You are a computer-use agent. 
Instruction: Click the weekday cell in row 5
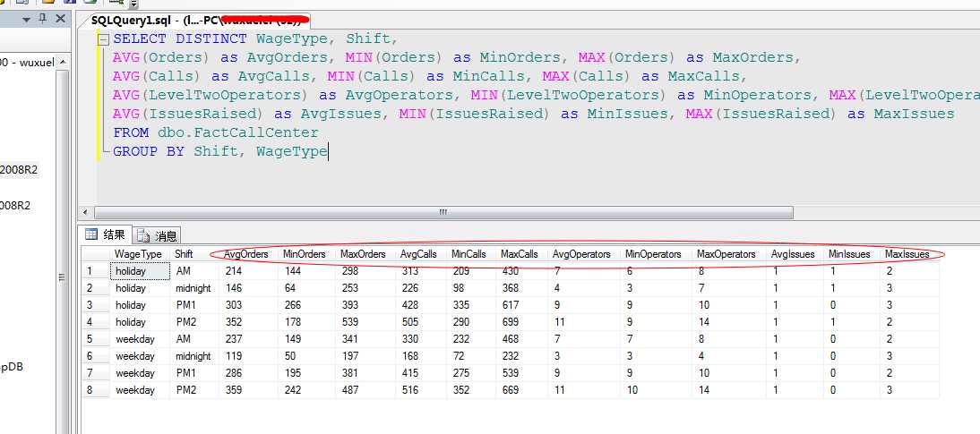point(140,339)
